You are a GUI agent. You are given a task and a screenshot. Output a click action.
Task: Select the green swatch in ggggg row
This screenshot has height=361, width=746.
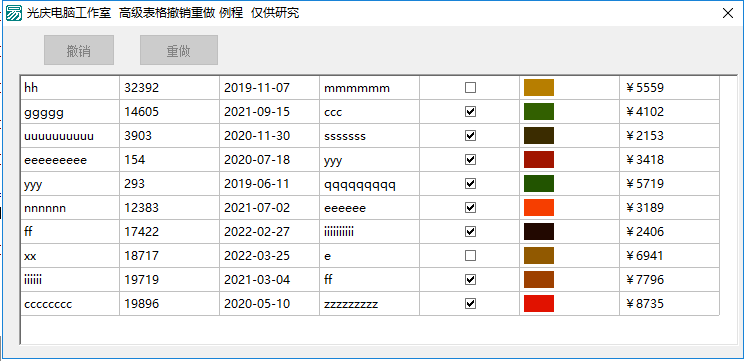click(539, 112)
